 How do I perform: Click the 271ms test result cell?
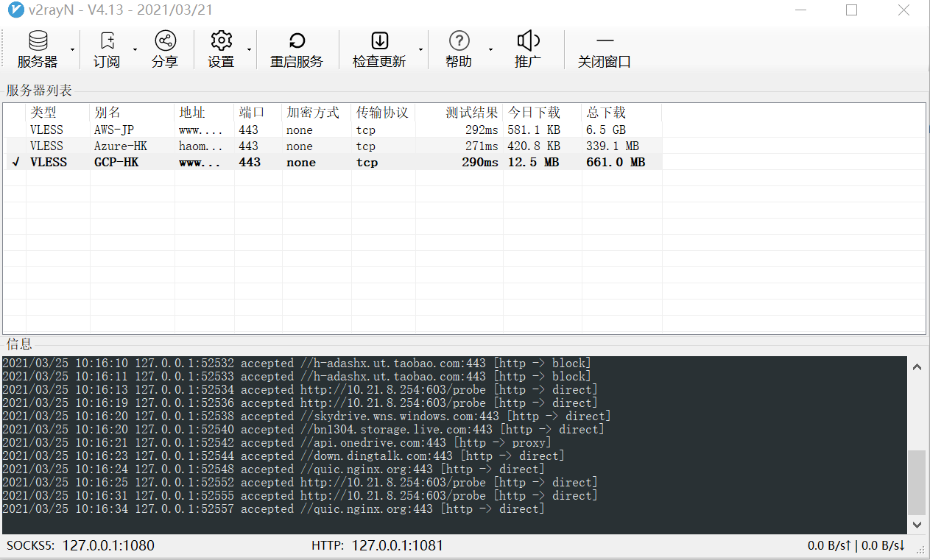pos(482,146)
